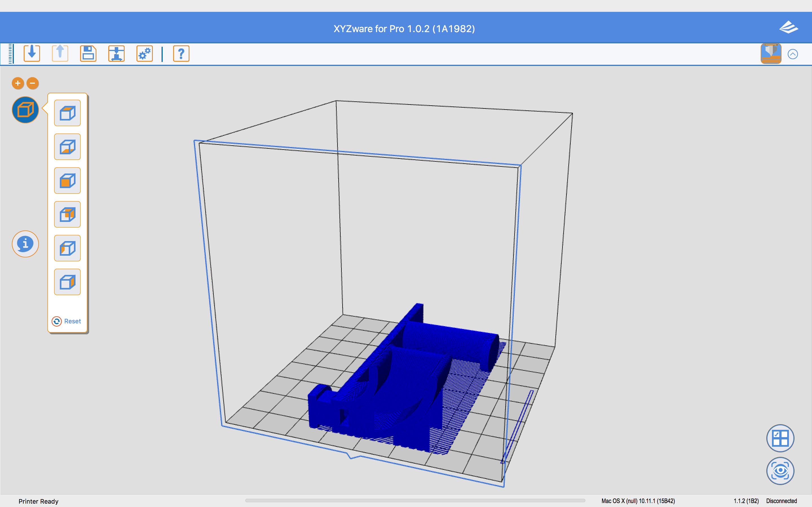Click Printer Ready in the status bar
The height and width of the screenshot is (507, 812).
pos(38,501)
